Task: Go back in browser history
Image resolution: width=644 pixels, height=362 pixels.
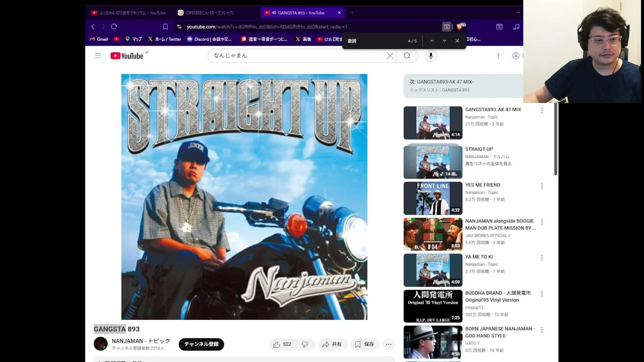Action: pyautogui.click(x=93, y=27)
